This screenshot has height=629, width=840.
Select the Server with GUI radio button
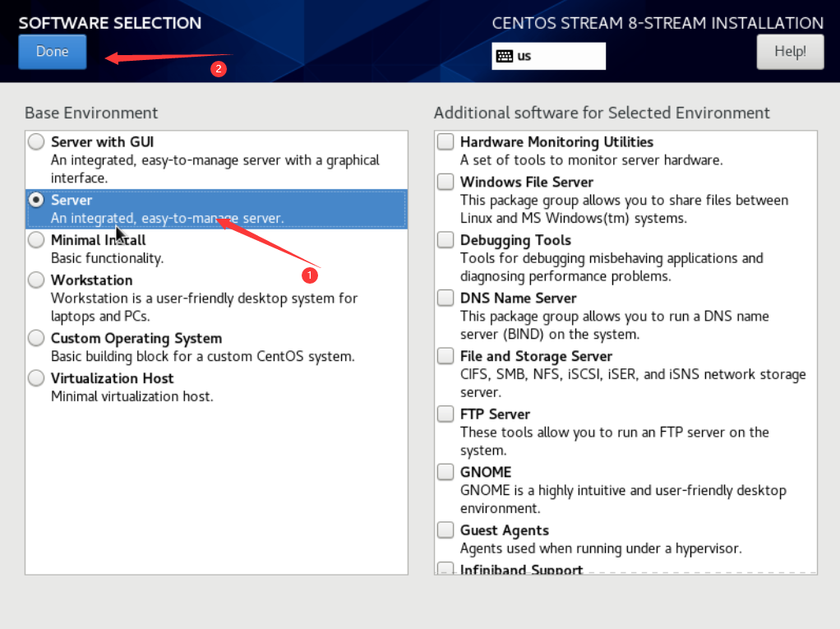[x=36, y=142]
